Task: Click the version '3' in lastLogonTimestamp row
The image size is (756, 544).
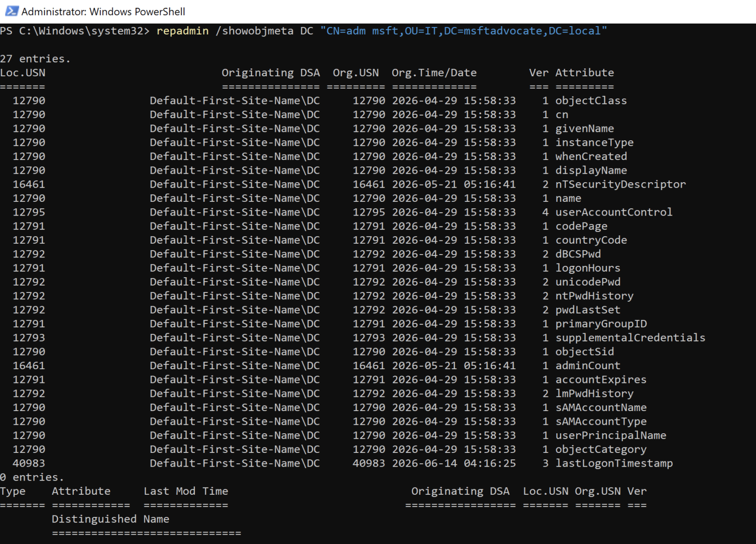Action: point(545,463)
